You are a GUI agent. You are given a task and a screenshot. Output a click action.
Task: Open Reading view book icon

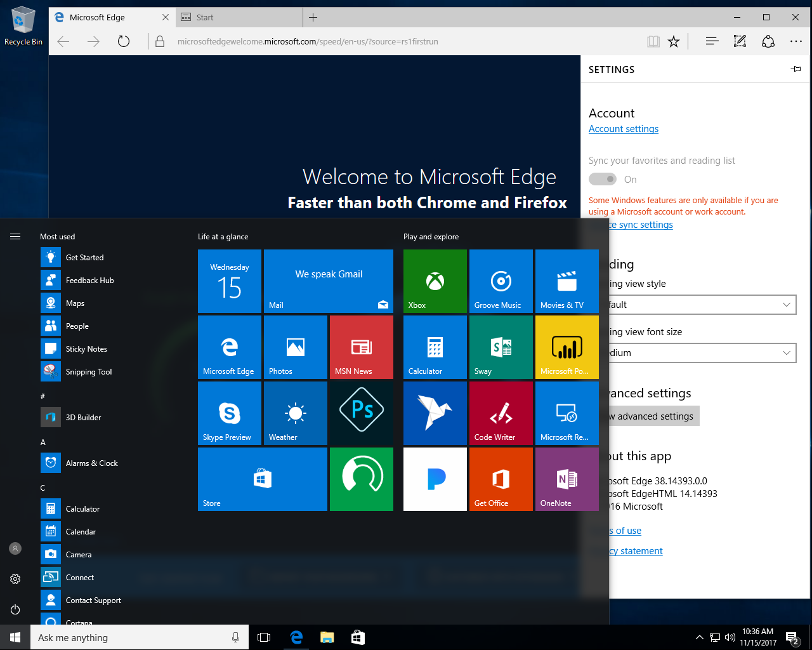tap(653, 41)
